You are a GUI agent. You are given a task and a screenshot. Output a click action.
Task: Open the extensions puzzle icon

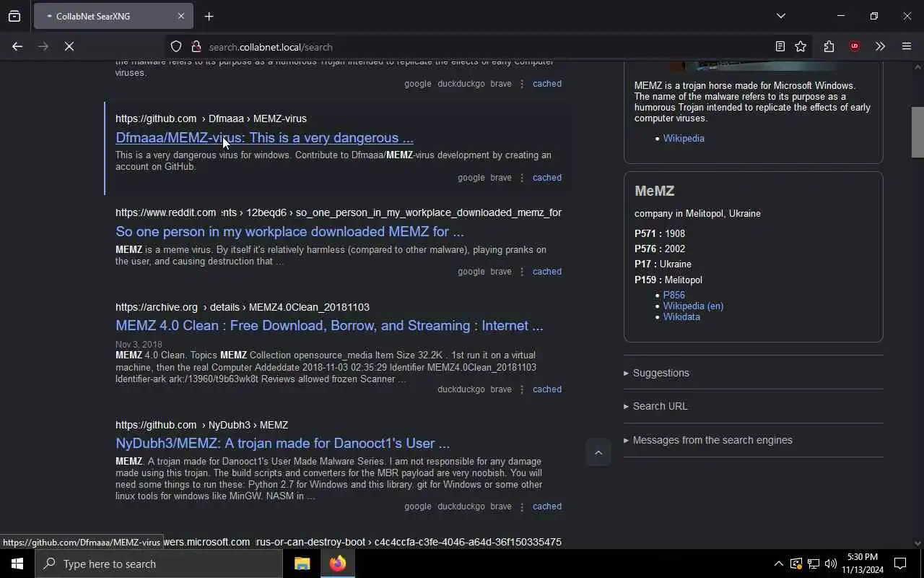(x=829, y=46)
